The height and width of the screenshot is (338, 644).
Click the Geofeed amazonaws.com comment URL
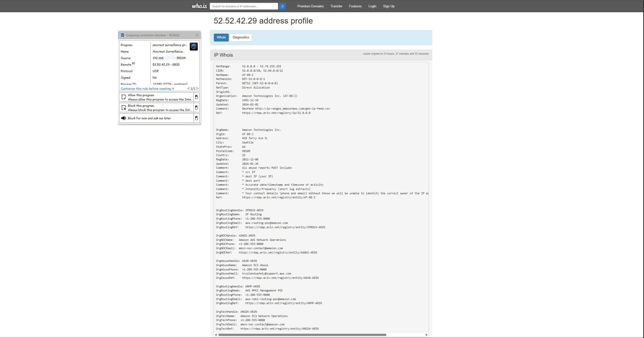pos(292,109)
